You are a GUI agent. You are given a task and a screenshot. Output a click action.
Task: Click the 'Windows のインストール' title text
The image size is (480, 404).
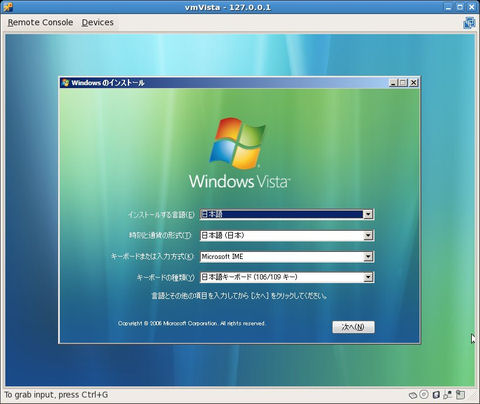coord(108,83)
